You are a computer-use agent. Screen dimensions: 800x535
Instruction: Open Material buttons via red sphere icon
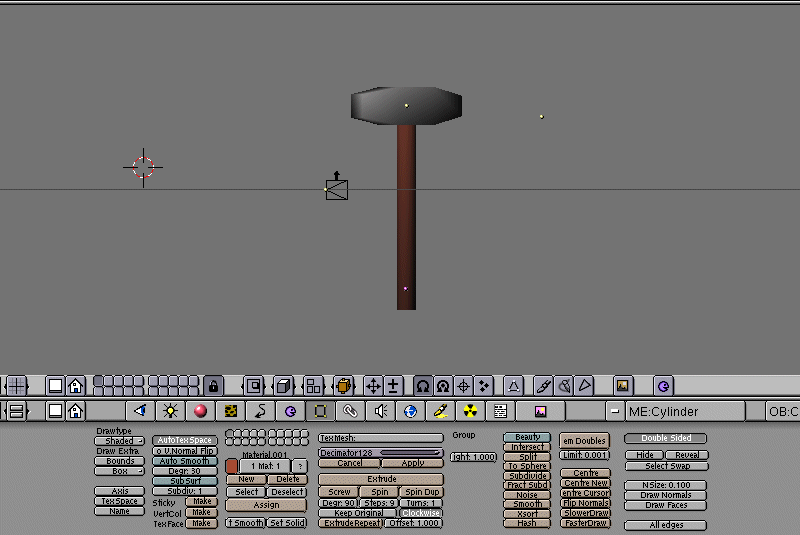(x=200, y=411)
